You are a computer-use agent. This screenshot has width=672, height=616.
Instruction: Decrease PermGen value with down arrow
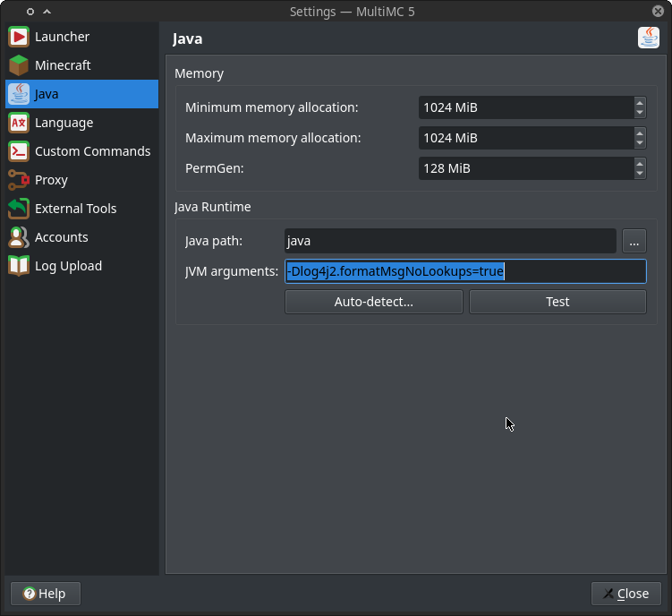click(640, 174)
